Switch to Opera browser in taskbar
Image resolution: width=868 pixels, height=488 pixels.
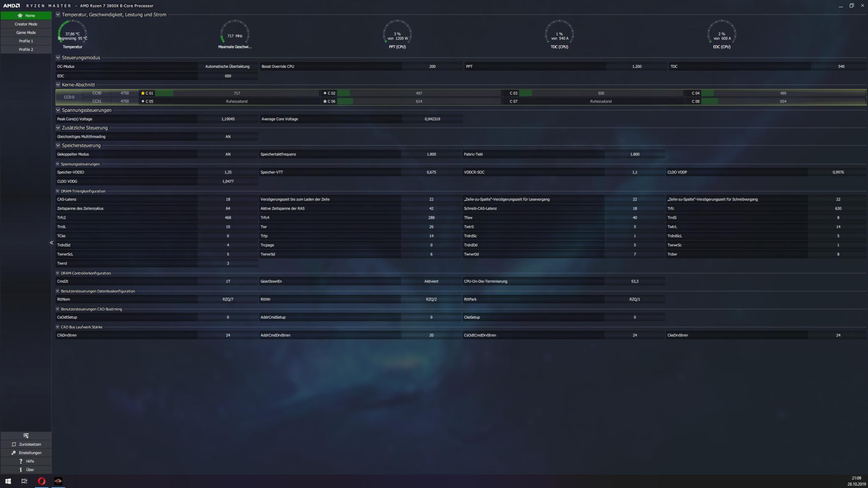[x=42, y=481]
